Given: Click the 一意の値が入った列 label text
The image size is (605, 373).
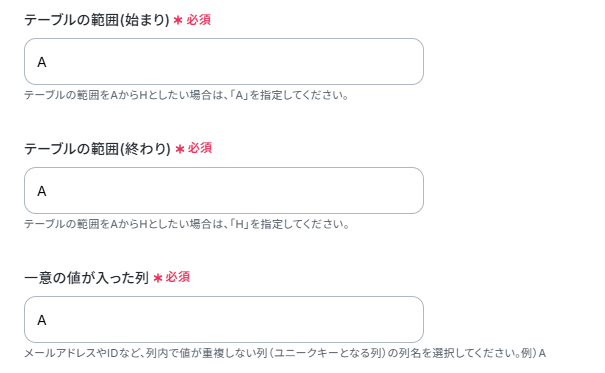Looking at the screenshot, I should pyautogui.click(x=86, y=278).
